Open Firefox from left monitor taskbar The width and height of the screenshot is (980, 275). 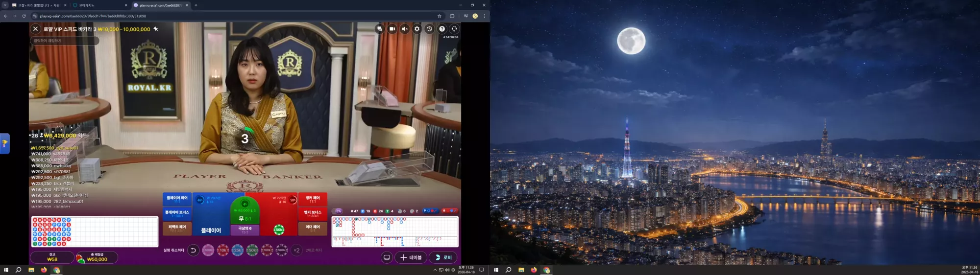[x=44, y=270]
